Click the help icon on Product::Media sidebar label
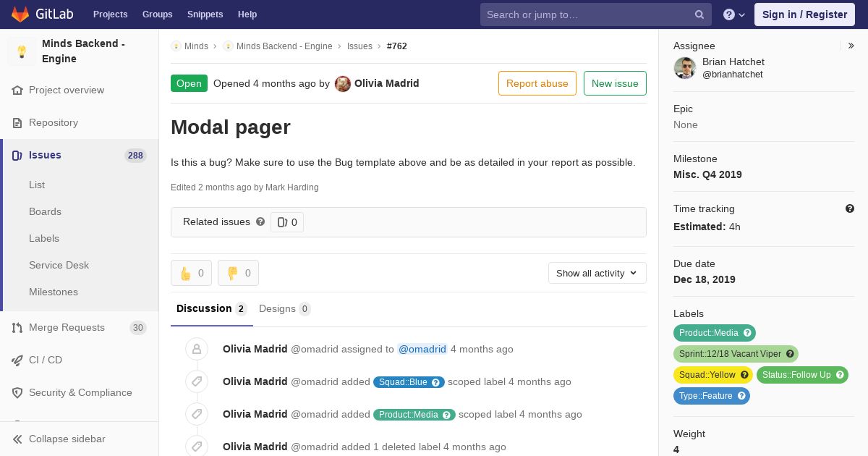The image size is (868, 456). (x=748, y=333)
